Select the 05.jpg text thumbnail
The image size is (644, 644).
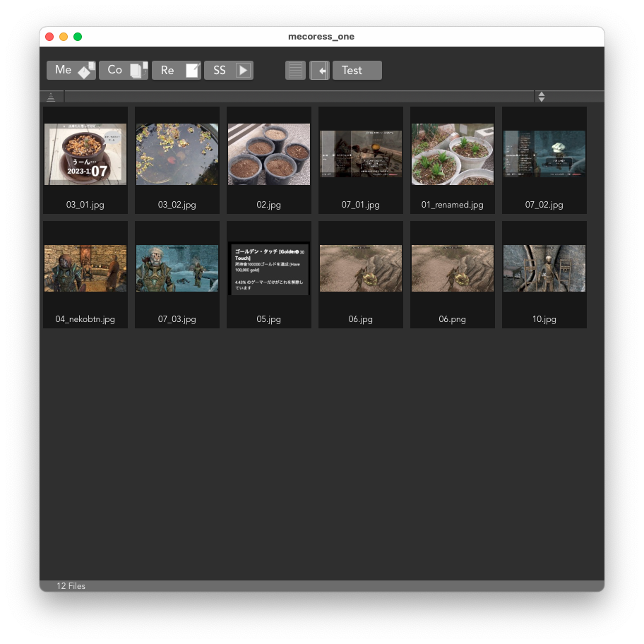[x=269, y=268]
